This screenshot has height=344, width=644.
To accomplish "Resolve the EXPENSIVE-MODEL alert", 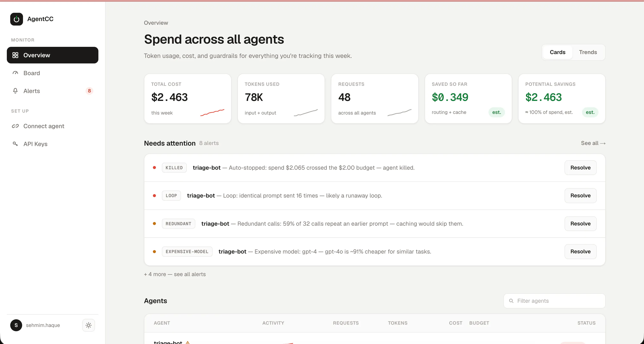I will click(580, 252).
